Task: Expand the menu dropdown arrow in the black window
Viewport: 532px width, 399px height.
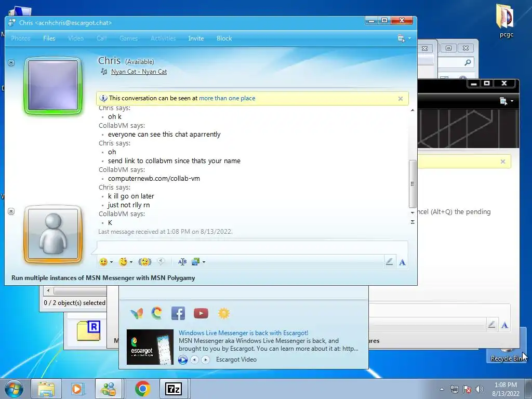Action: coord(512,101)
